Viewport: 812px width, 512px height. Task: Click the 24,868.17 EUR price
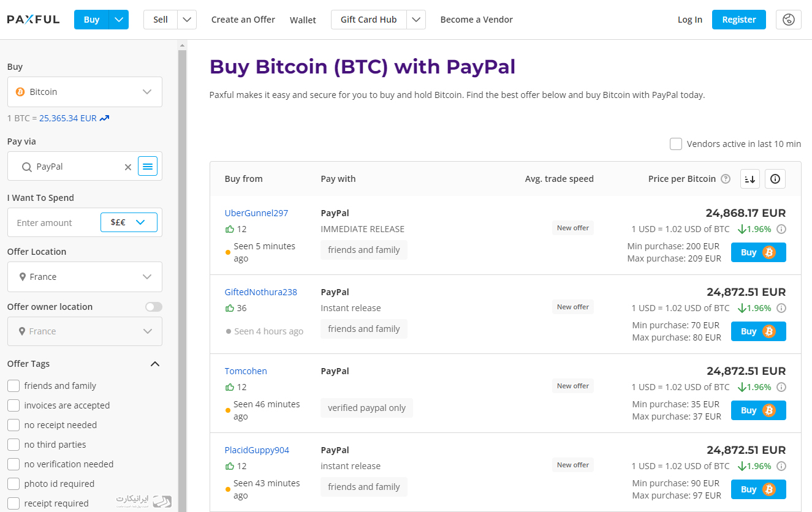point(746,213)
